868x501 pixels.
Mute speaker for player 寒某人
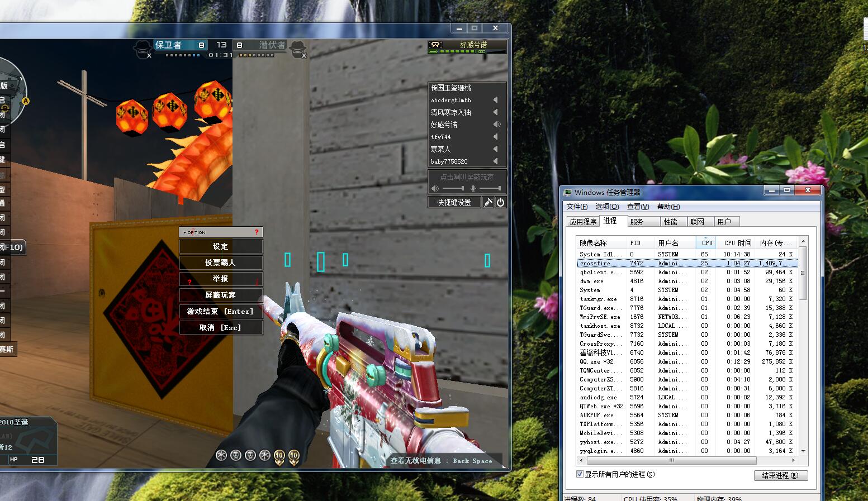click(495, 149)
